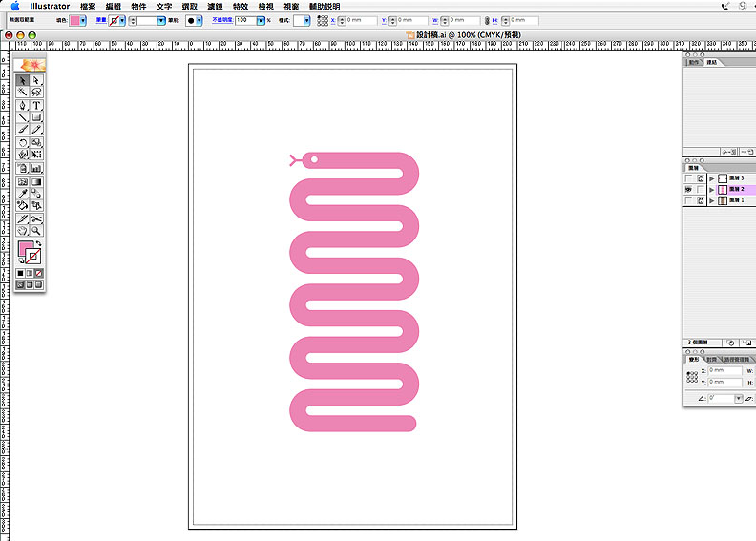Click fill color swatch in control bar
756x541 pixels.
coord(74,20)
